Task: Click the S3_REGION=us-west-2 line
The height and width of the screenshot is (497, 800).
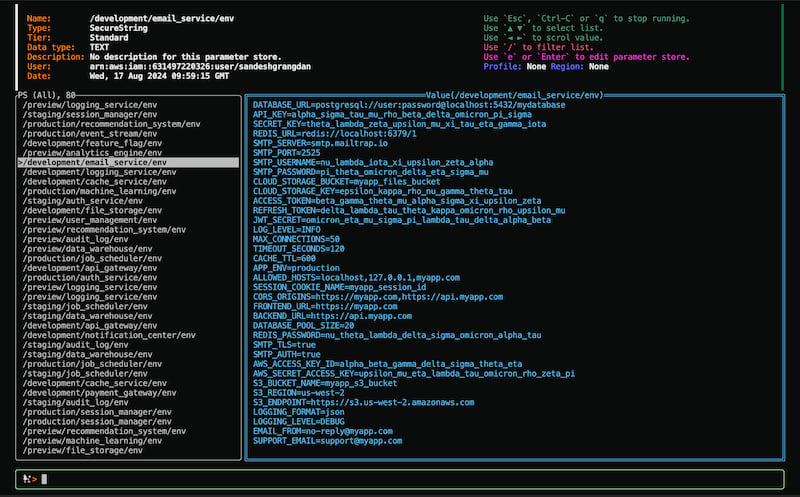Action: (x=298, y=393)
